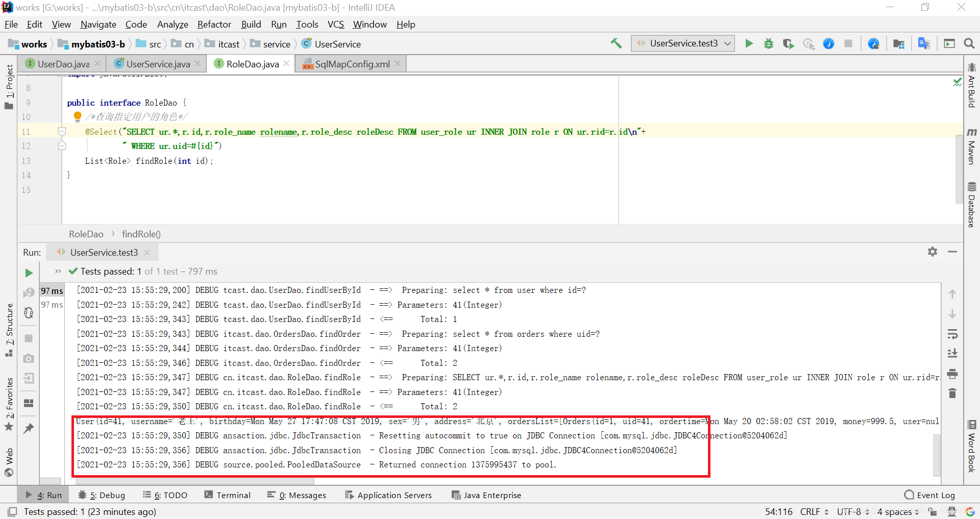Toggle the Maven side panel

pyautogui.click(x=971, y=146)
